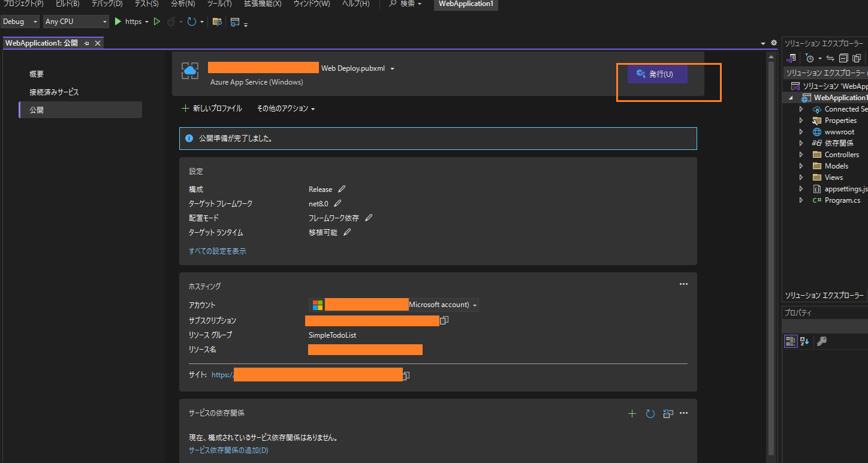Collapse the WebApplication1 project node

tap(791, 98)
